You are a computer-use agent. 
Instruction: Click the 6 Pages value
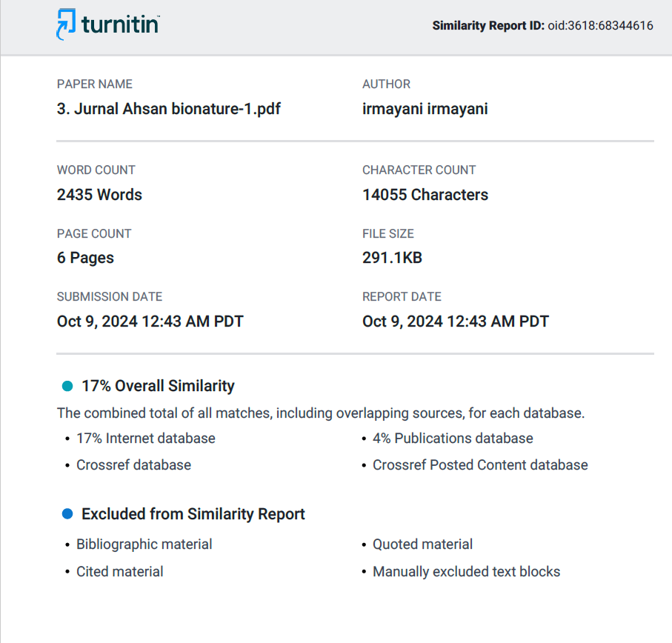(x=85, y=258)
